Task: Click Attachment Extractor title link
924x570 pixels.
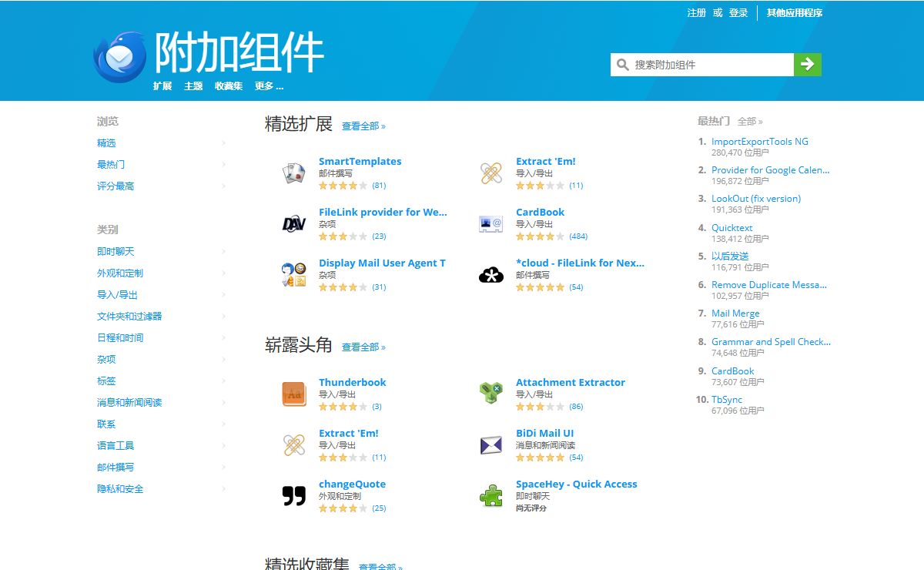Action: click(x=571, y=383)
